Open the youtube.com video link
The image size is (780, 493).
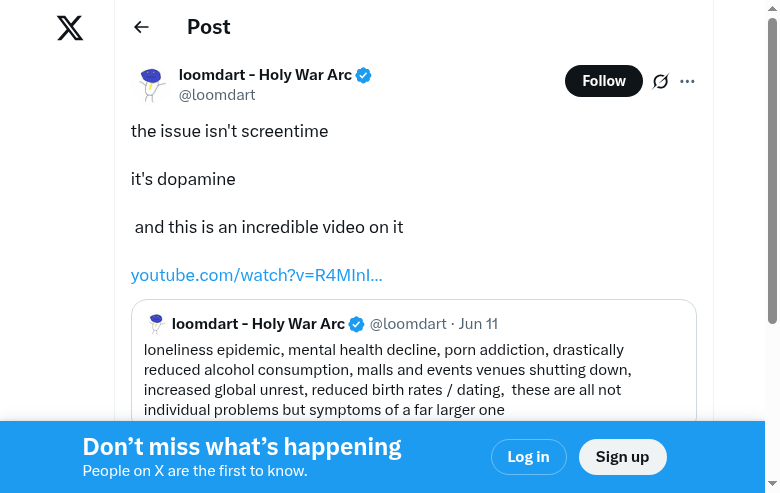click(x=256, y=275)
